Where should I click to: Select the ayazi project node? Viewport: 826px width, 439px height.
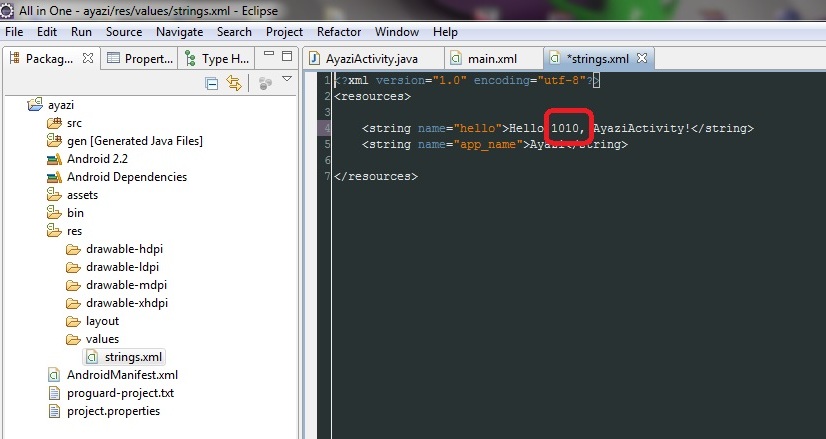point(61,105)
